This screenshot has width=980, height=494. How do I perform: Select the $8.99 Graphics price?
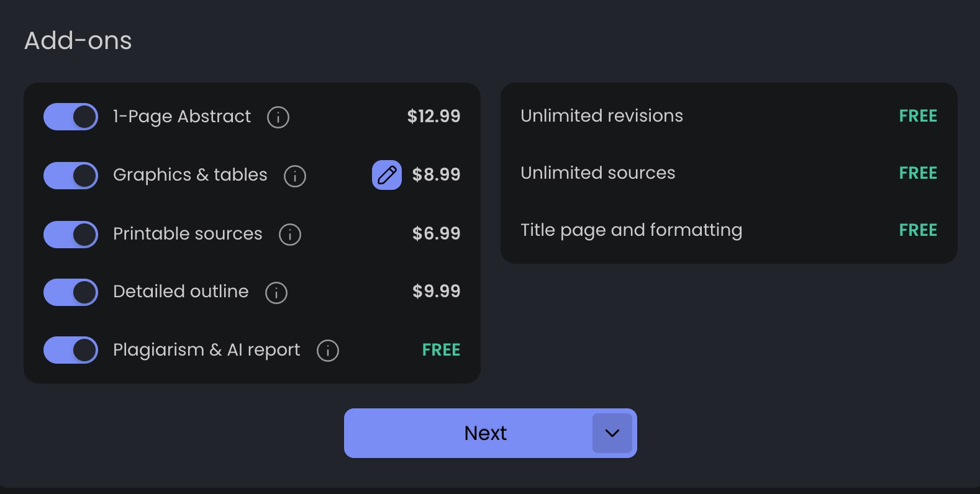pyautogui.click(x=436, y=174)
